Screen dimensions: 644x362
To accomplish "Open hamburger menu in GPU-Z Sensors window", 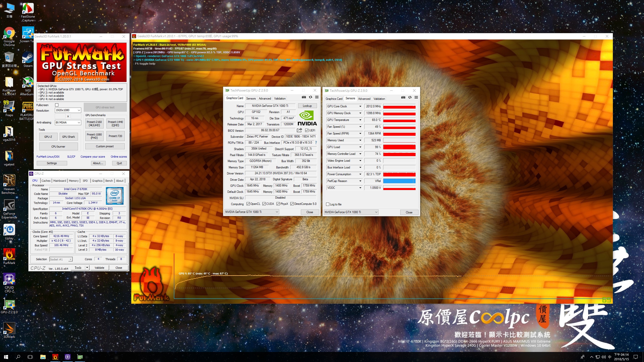I will pos(416,97).
